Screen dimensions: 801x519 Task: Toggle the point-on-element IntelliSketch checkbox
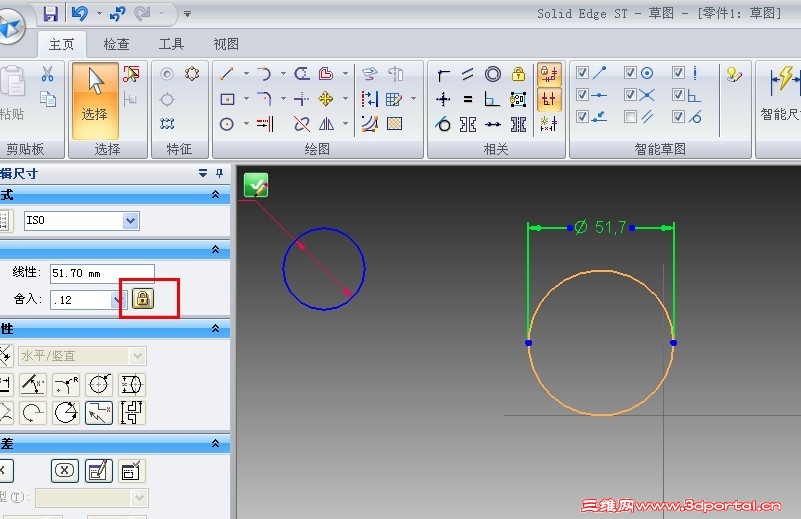(582, 116)
